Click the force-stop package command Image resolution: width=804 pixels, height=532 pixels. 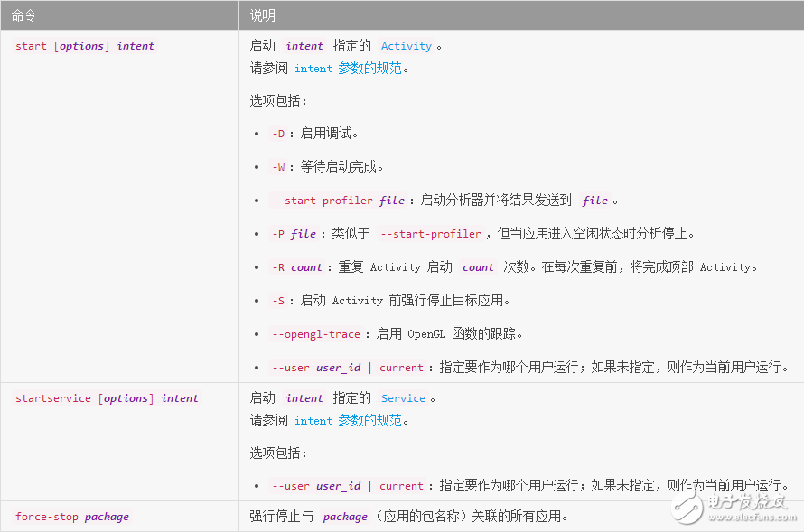72,517
